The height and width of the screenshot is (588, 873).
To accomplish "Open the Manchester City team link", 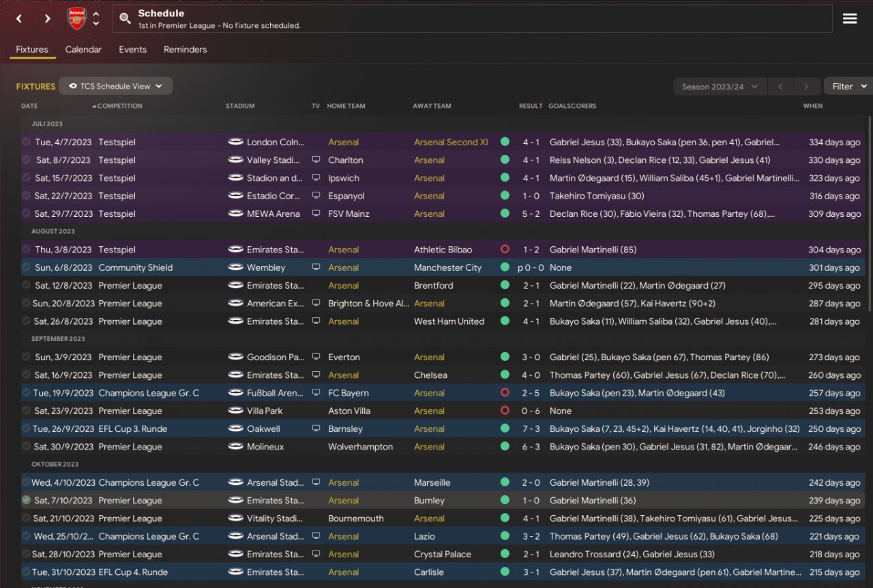I will click(x=447, y=267).
